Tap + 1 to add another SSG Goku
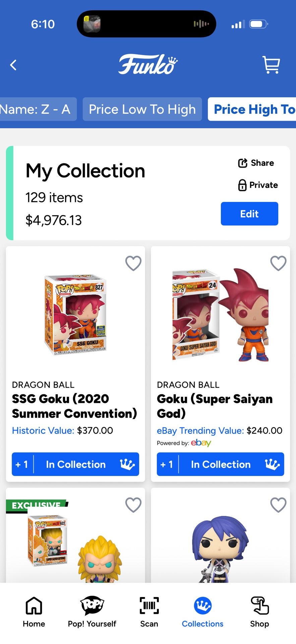This screenshot has height=644, width=296. [21, 464]
